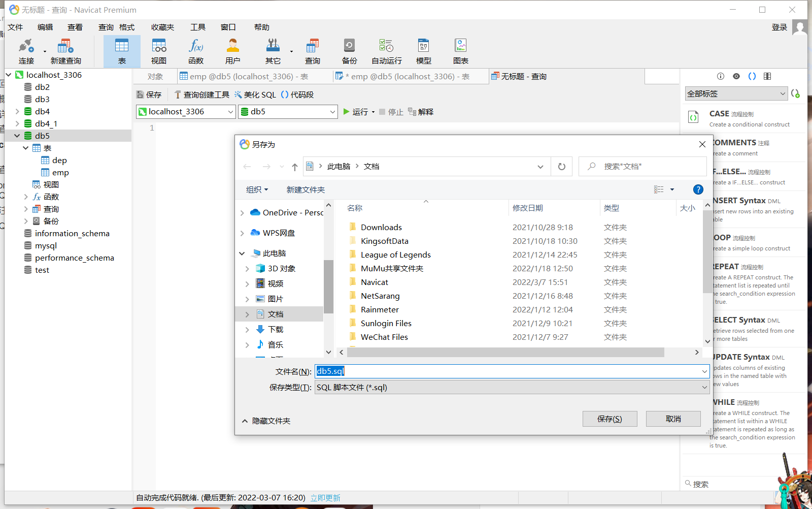The width and height of the screenshot is (812, 509).
Task: Select the Downloads folder in file list
Action: point(381,227)
